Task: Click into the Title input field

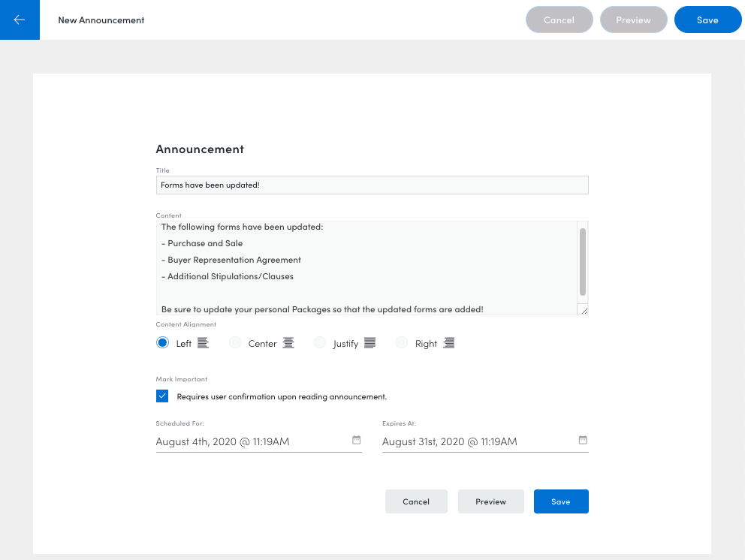Action: tap(372, 185)
